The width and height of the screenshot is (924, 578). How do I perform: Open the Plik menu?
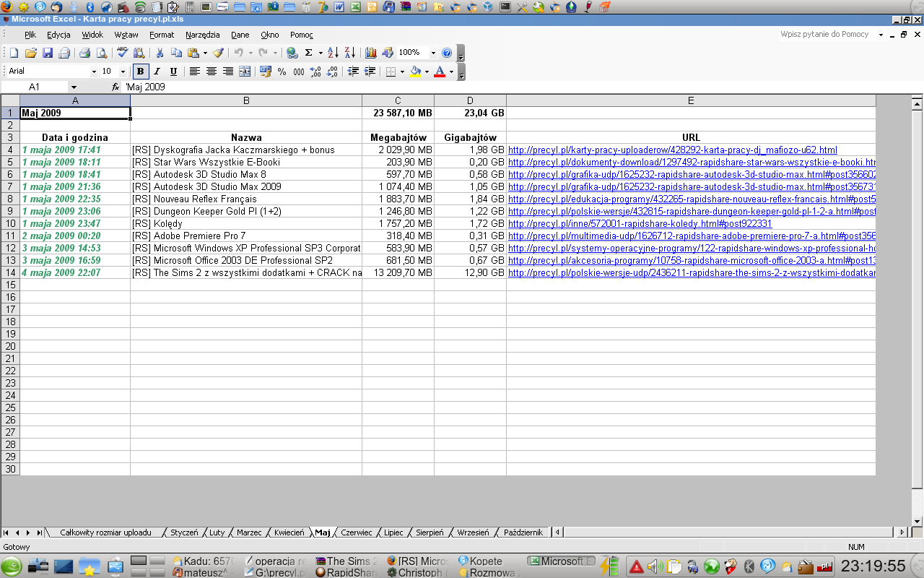point(30,35)
